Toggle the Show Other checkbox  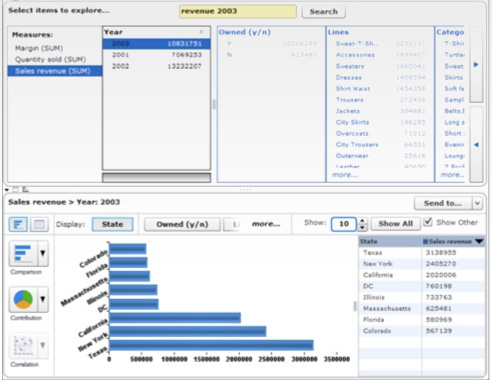click(428, 222)
